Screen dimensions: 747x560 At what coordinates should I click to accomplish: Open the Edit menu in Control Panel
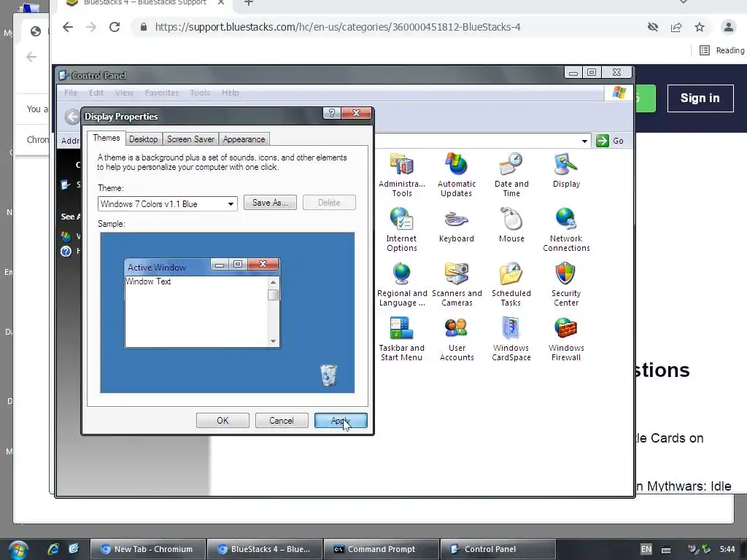pos(96,93)
